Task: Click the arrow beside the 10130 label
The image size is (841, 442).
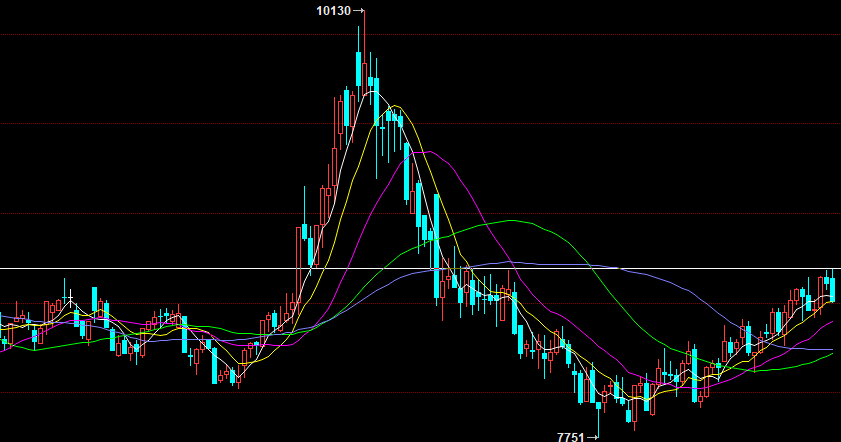Action: (x=358, y=11)
